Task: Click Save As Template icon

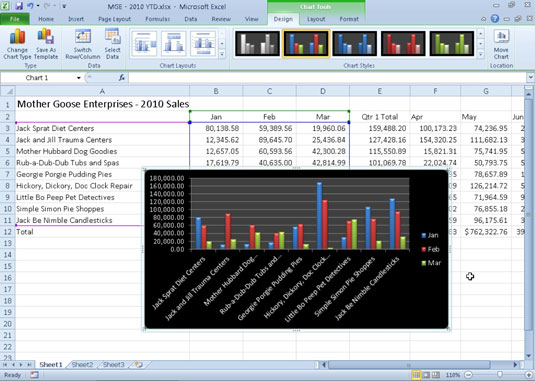Action: click(x=46, y=44)
